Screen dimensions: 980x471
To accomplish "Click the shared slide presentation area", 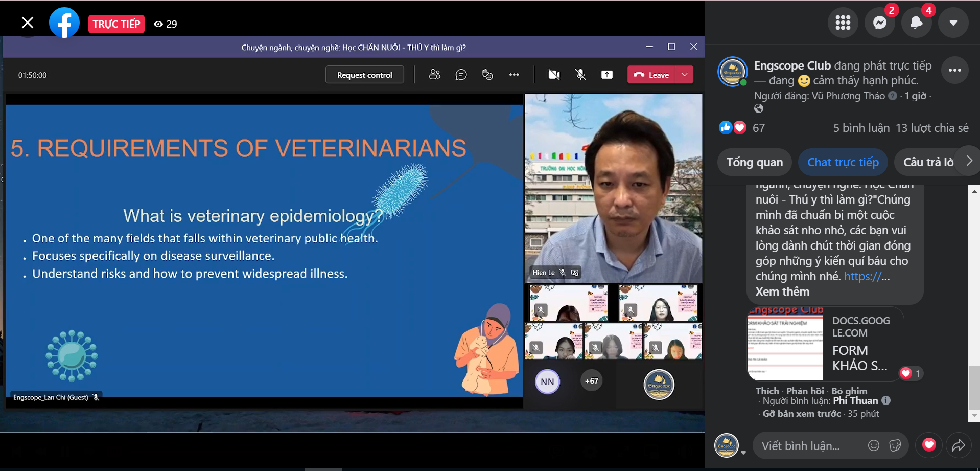I will pyautogui.click(x=264, y=251).
